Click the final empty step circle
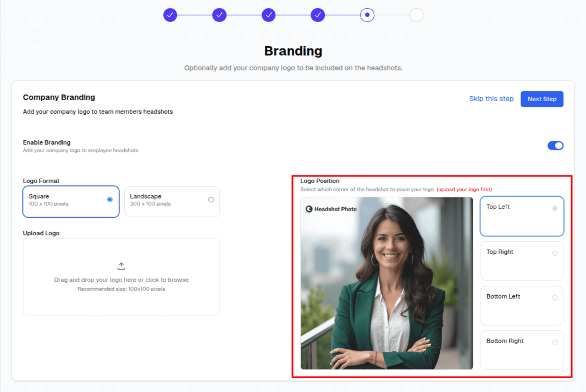This screenshot has height=392, width=586. click(x=416, y=15)
